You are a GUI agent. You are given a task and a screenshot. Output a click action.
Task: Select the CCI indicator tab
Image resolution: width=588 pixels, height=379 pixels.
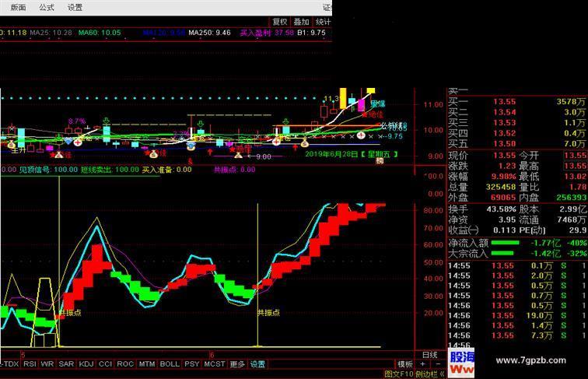pyautogui.click(x=105, y=364)
